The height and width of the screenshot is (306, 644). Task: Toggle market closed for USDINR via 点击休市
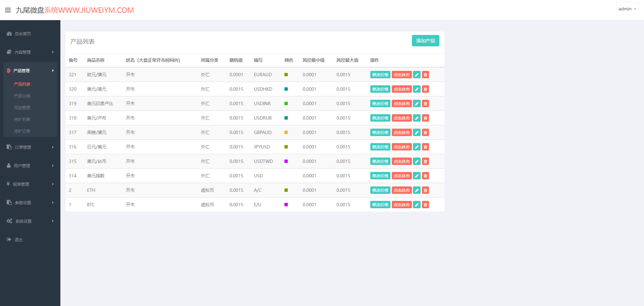[x=401, y=103]
